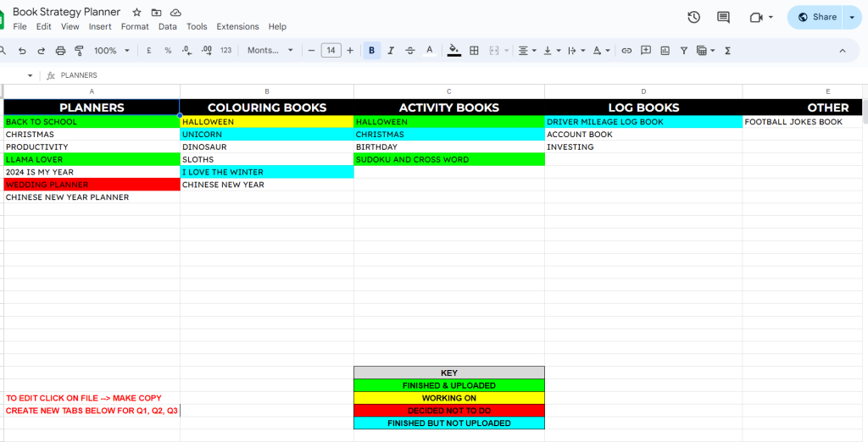Click the print icon in toolbar
The width and height of the screenshot is (868, 442).
tap(60, 50)
